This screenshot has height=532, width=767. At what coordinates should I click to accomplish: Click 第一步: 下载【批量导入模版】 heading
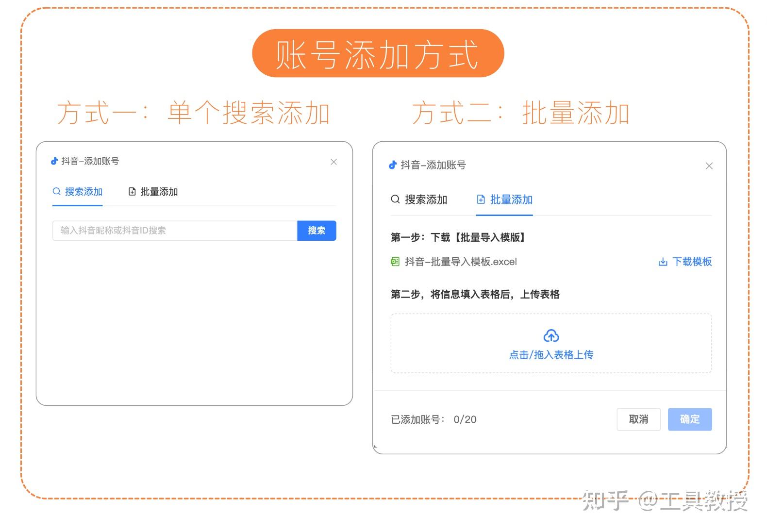(458, 237)
